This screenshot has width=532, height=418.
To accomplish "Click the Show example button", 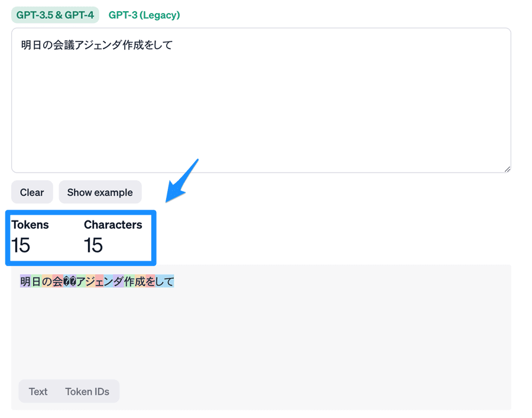I will click(100, 192).
